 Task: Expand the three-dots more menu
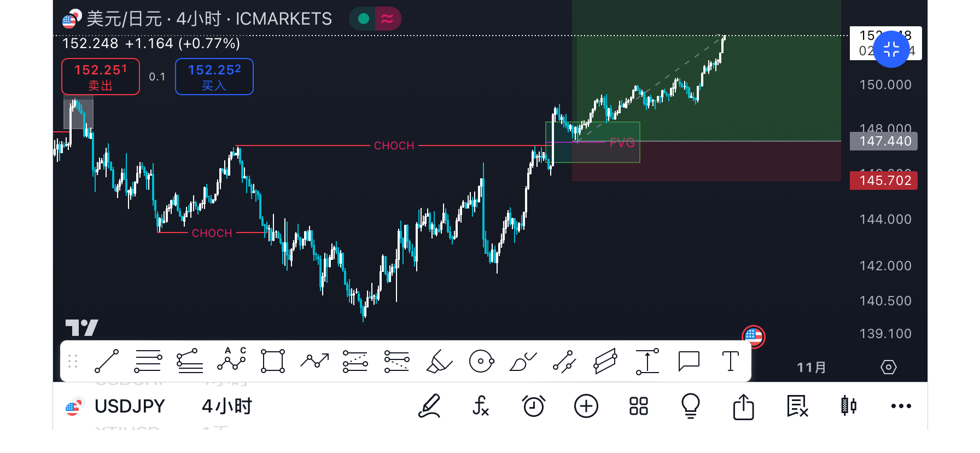point(901,406)
